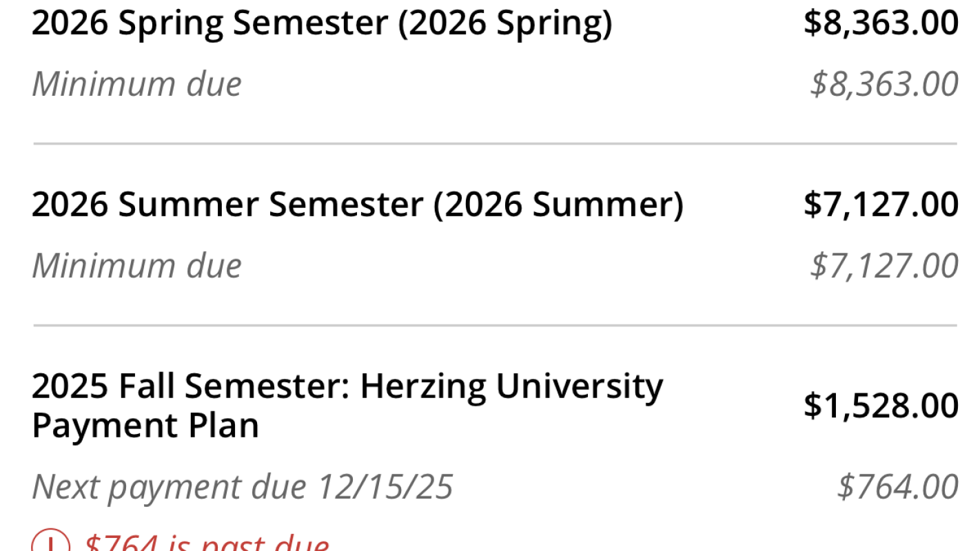Click the "(2026 Summer)" term code text
980x551 pixels.
[x=558, y=205]
